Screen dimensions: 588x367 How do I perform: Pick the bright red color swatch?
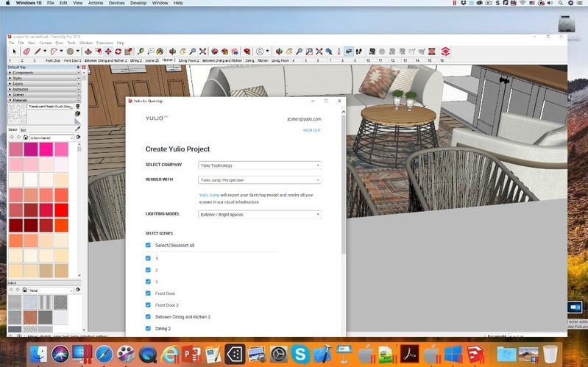click(61, 210)
